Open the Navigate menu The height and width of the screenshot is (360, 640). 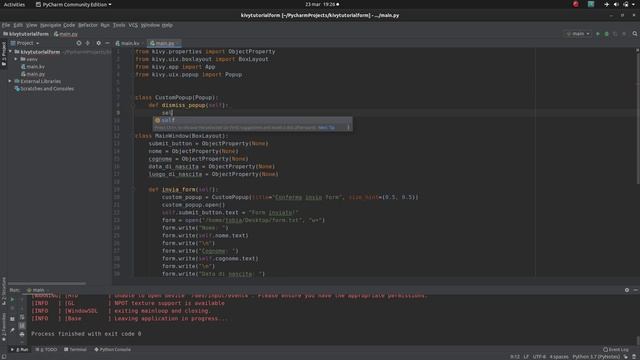(50, 25)
